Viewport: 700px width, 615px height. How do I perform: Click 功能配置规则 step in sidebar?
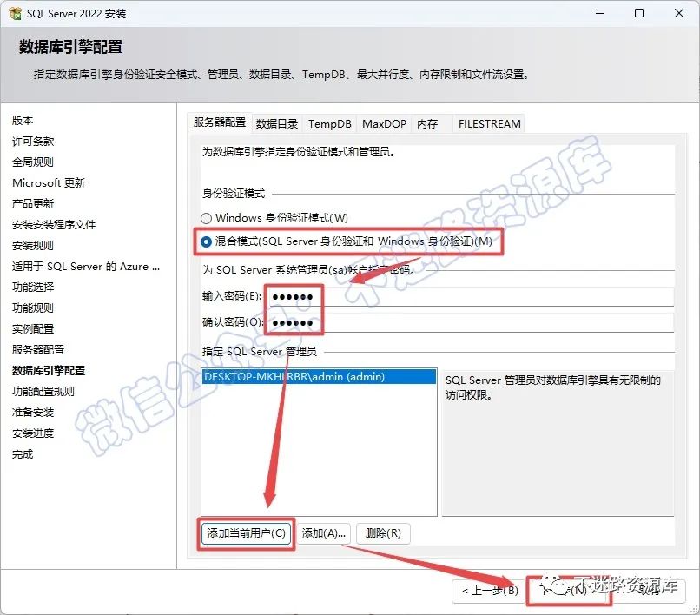[x=43, y=391]
